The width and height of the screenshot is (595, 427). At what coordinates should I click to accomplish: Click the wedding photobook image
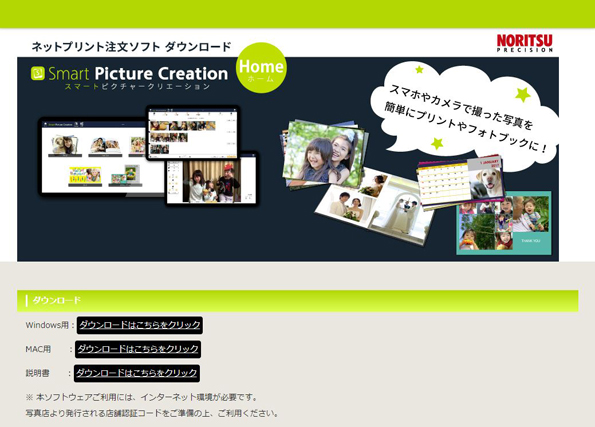pyautogui.click(x=376, y=207)
